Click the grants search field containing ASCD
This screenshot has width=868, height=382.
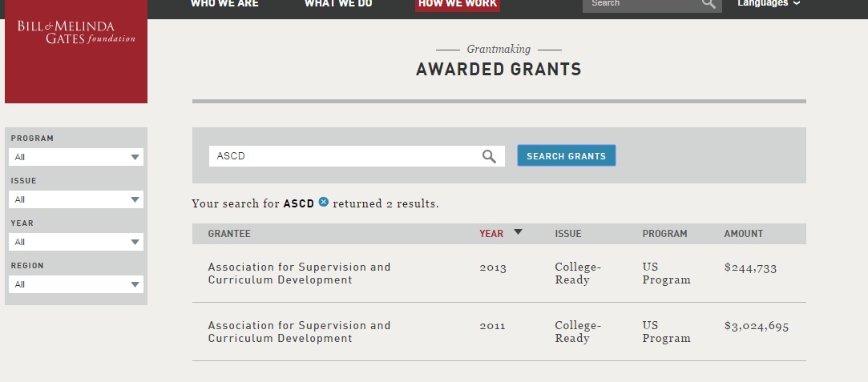pyautogui.click(x=345, y=156)
